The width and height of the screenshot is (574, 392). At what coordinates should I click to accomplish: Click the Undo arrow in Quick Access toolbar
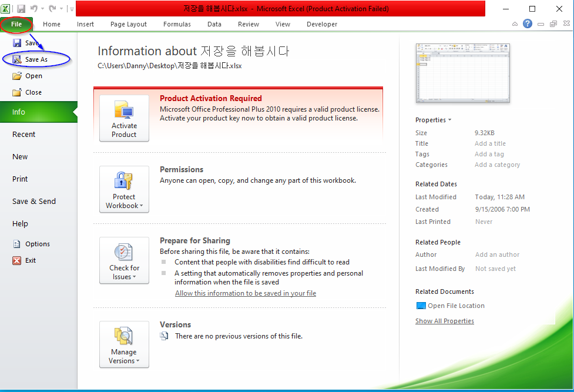click(34, 8)
